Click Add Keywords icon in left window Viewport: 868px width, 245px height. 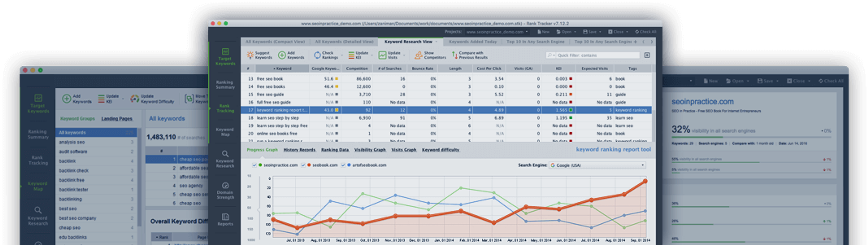coord(66,98)
